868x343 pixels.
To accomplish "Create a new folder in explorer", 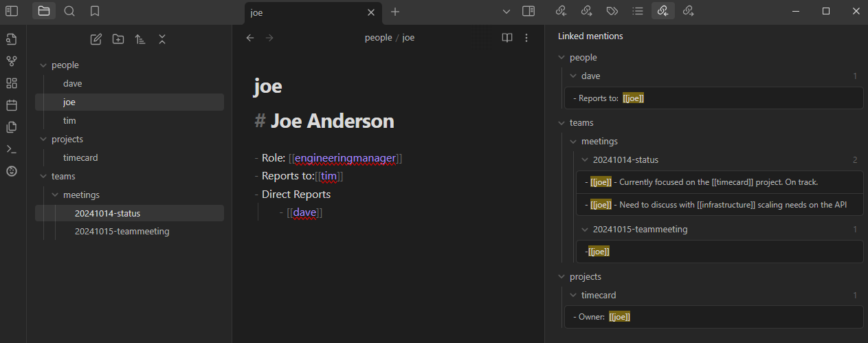I will (118, 39).
